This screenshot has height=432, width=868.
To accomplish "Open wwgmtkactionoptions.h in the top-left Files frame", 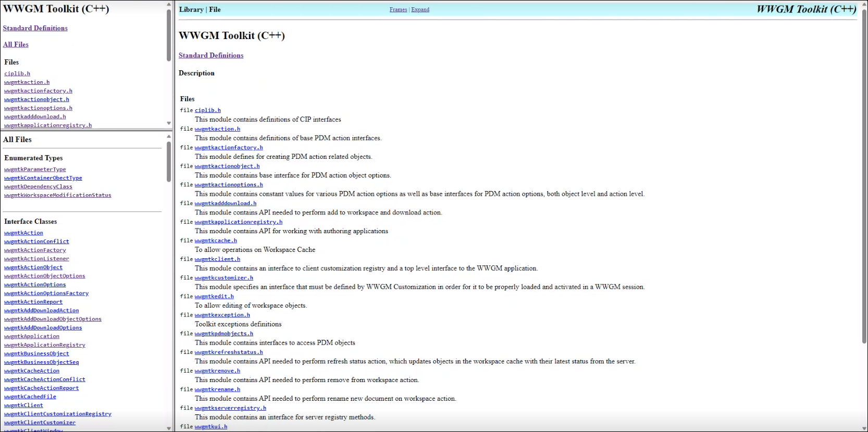I will pyautogui.click(x=38, y=108).
